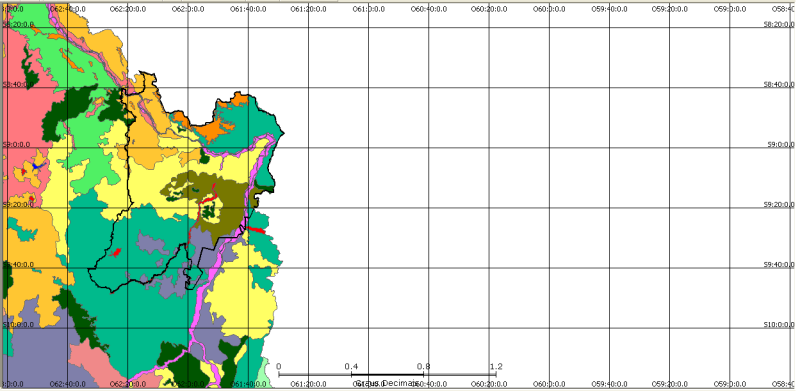The image size is (800, 391).
Task: Select the red strip east of the boundary
Action: (x=257, y=230)
